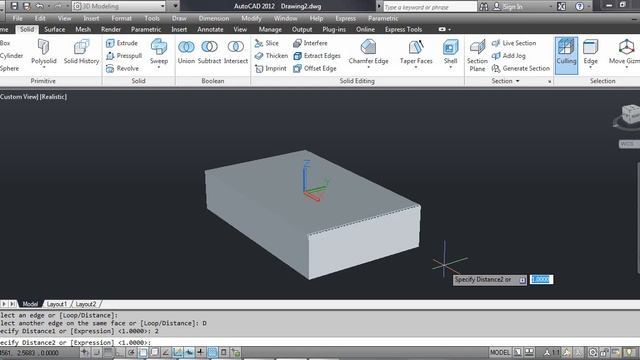Viewport: 640px width, 360px height.
Task: Open the Shell dropdown arrow
Action: [x=450, y=68]
